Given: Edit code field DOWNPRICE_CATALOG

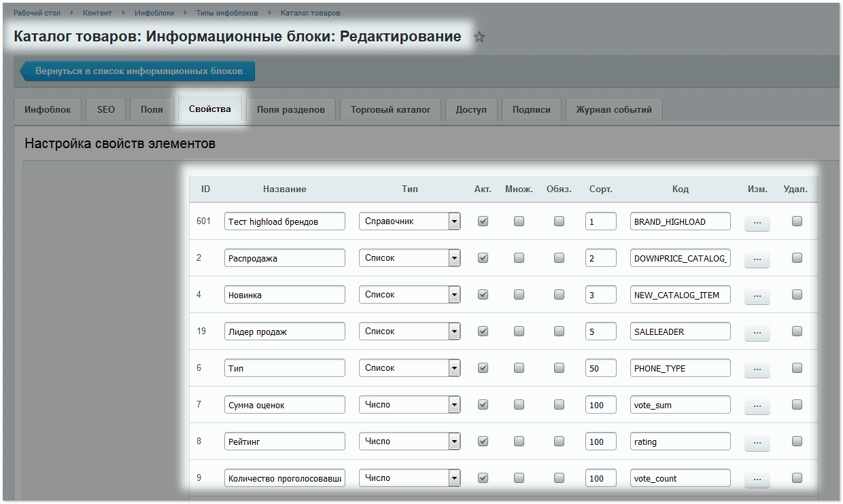Looking at the screenshot, I should 681,258.
